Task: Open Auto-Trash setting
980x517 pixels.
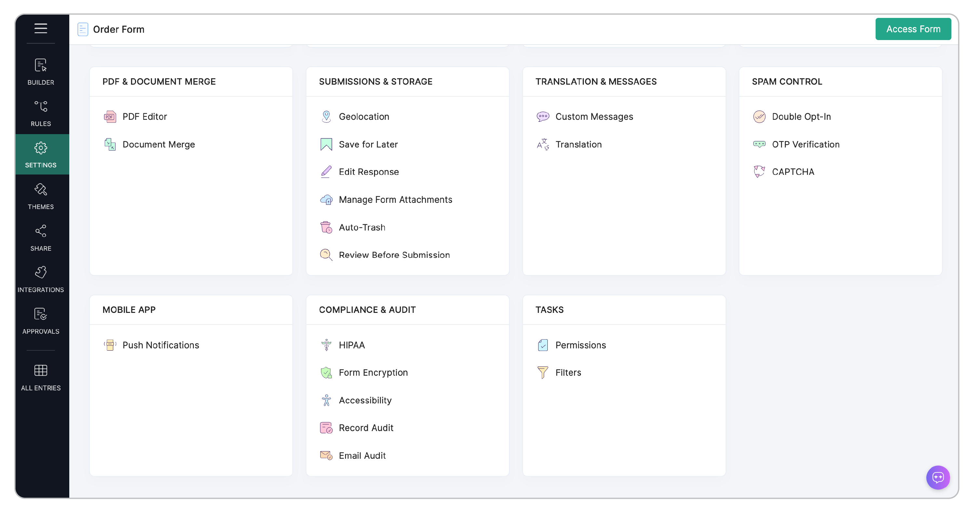Action: [x=362, y=227]
